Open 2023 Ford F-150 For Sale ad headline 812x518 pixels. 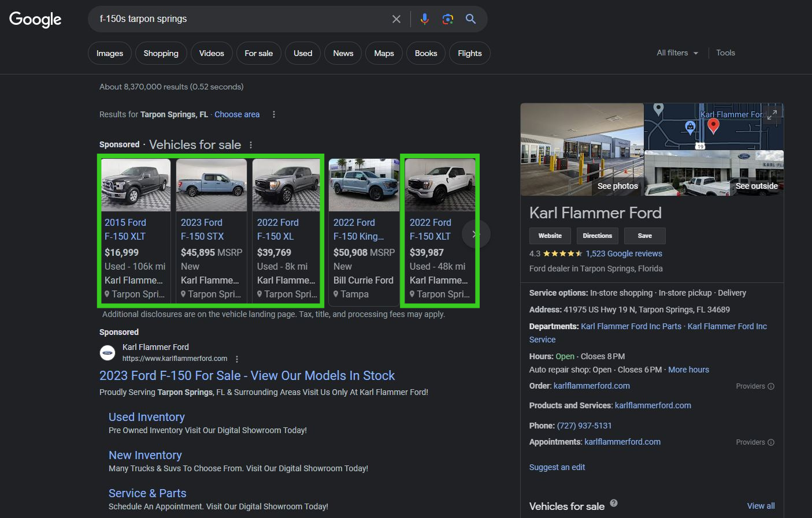coord(247,376)
